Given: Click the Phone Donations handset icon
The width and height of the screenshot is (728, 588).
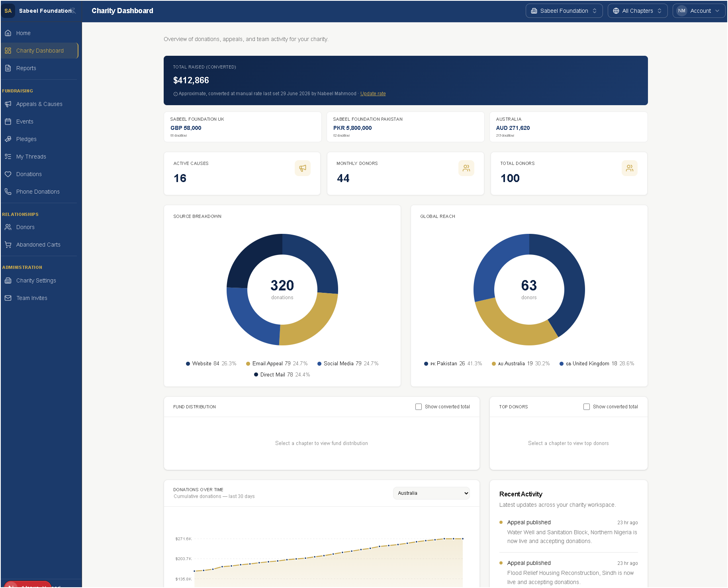Looking at the screenshot, I should (8, 192).
